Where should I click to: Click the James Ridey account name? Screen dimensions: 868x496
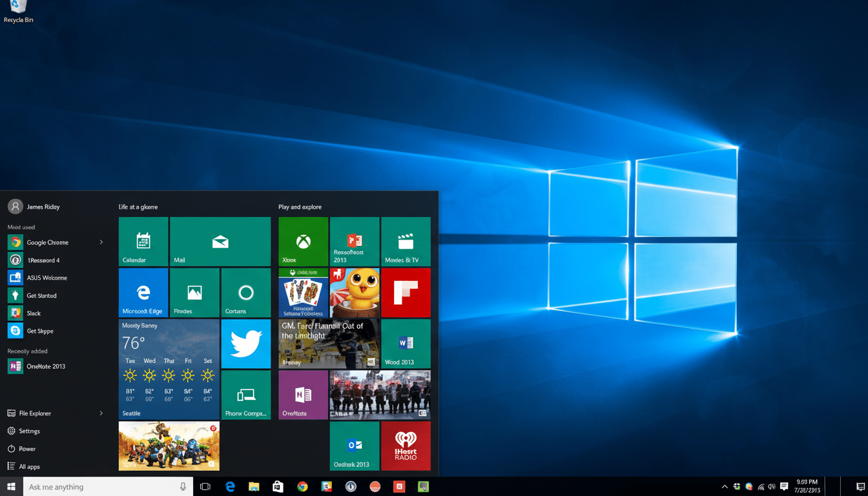(41, 206)
